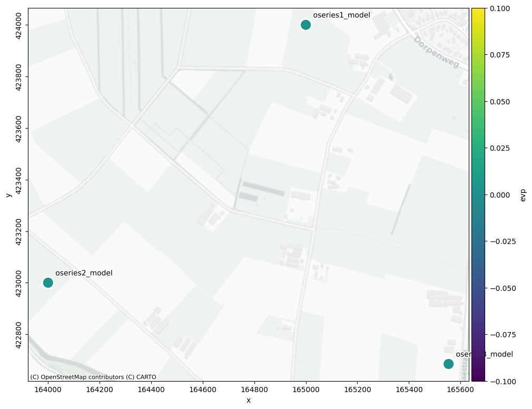Click x-axis tick label 164000
Image resolution: width=532 pixels, height=409 pixels.
[48, 389]
